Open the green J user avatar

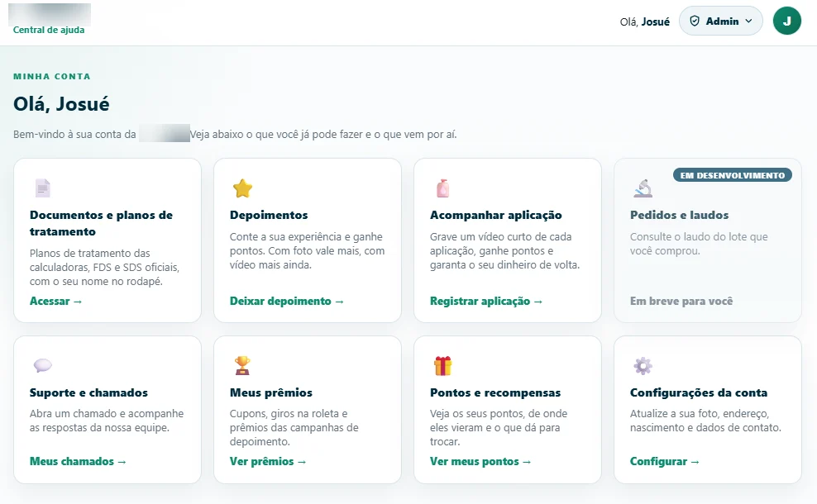tap(786, 21)
